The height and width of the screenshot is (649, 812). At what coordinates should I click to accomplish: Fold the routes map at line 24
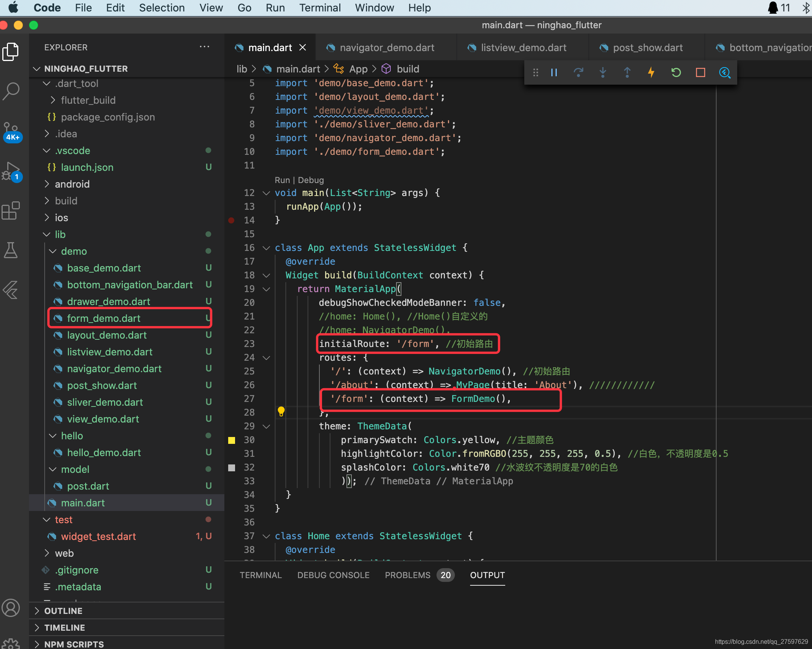point(266,358)
